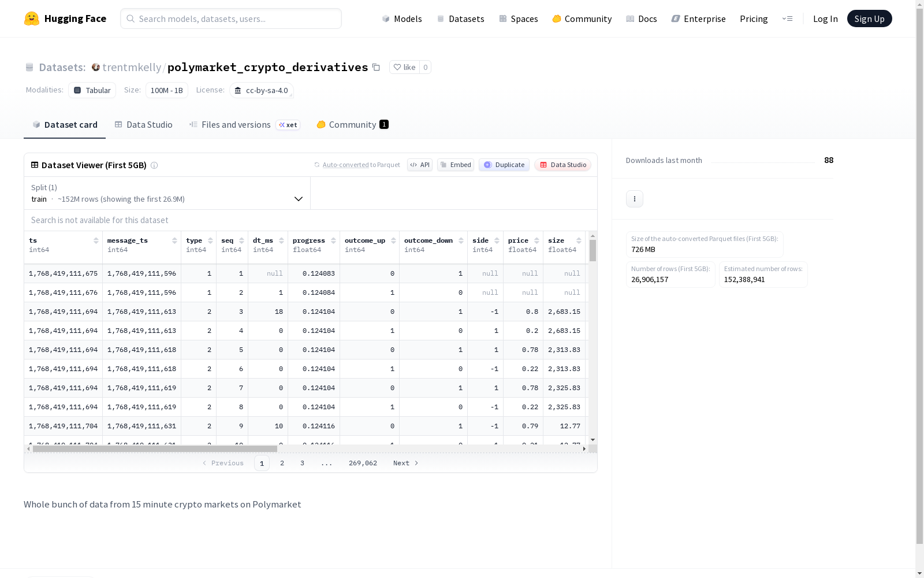Click the Sign Up button

[869, 18]
